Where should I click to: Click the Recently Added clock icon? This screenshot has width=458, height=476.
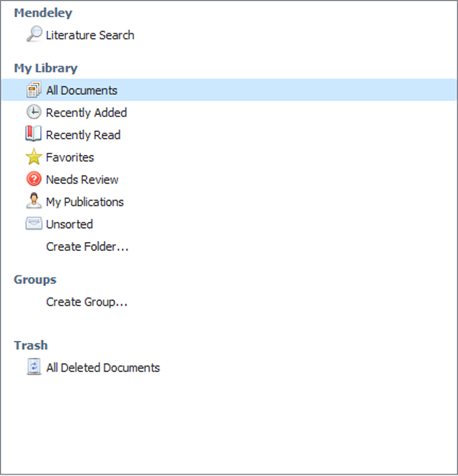point(34,112)
